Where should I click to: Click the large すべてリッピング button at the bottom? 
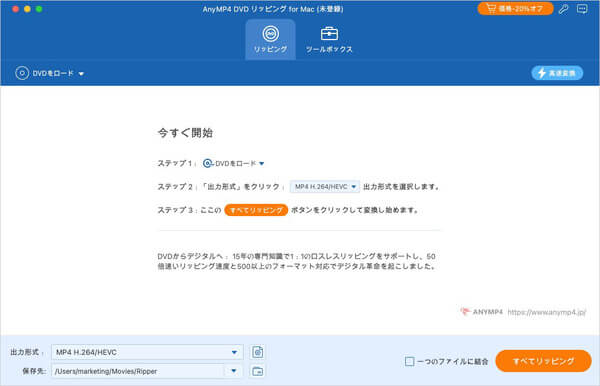543,361
